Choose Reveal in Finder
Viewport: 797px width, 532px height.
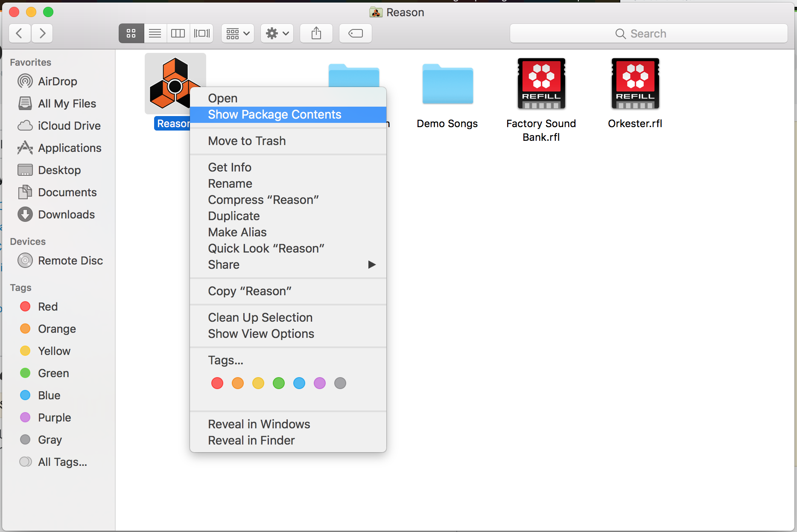(x=288, y=440)
